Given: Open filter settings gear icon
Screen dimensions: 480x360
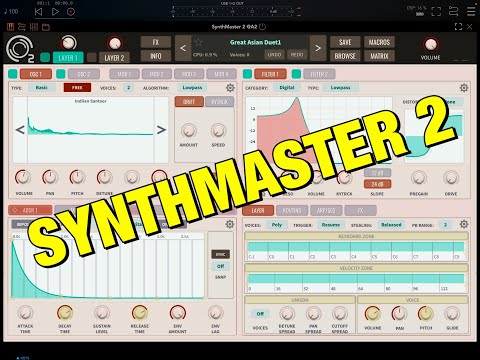Looking at the screenshot, I should click(464, 88).
